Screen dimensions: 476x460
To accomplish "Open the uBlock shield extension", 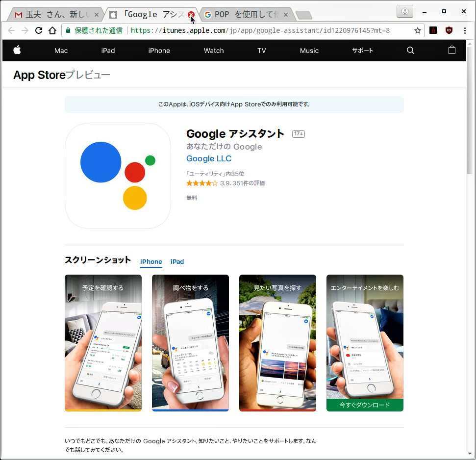I will 449,30.
